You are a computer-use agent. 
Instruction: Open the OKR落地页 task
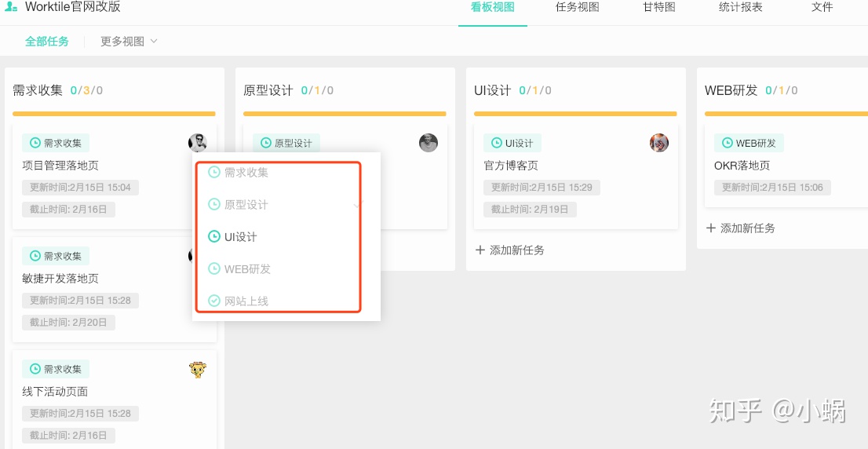coord(742,166)
